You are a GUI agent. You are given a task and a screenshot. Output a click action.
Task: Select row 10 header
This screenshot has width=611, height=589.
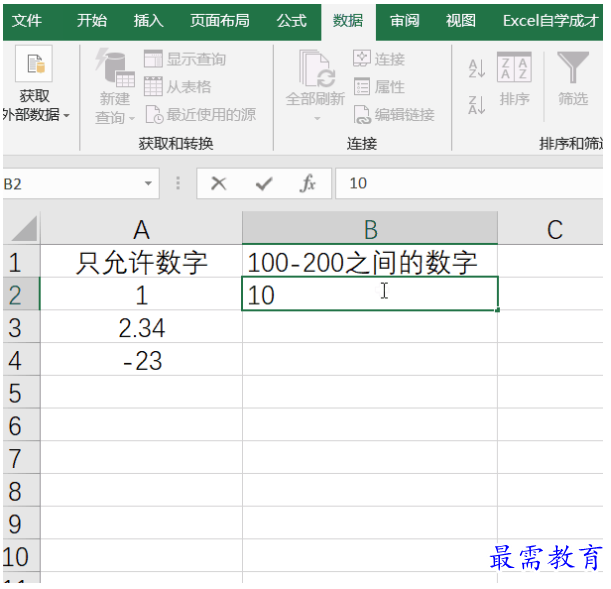pyautogui.click(x=21, y=556)
